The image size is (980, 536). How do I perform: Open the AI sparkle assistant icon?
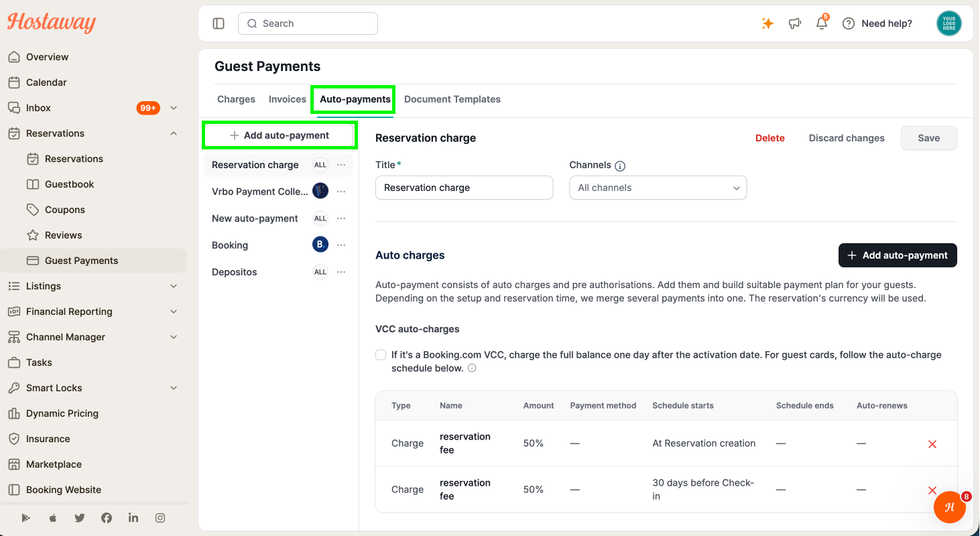point(768,23)
